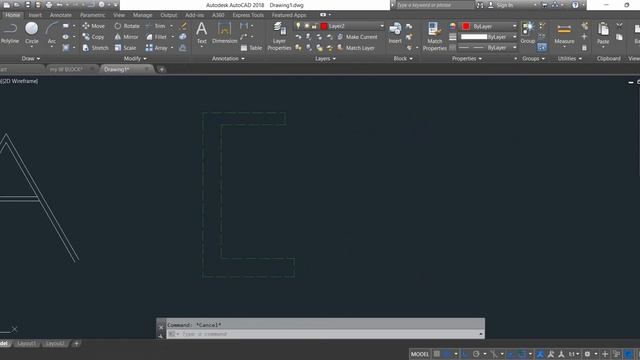Select the Arc draw tool
The width and height of the screenshot is (640, 360).
[51, 33]
